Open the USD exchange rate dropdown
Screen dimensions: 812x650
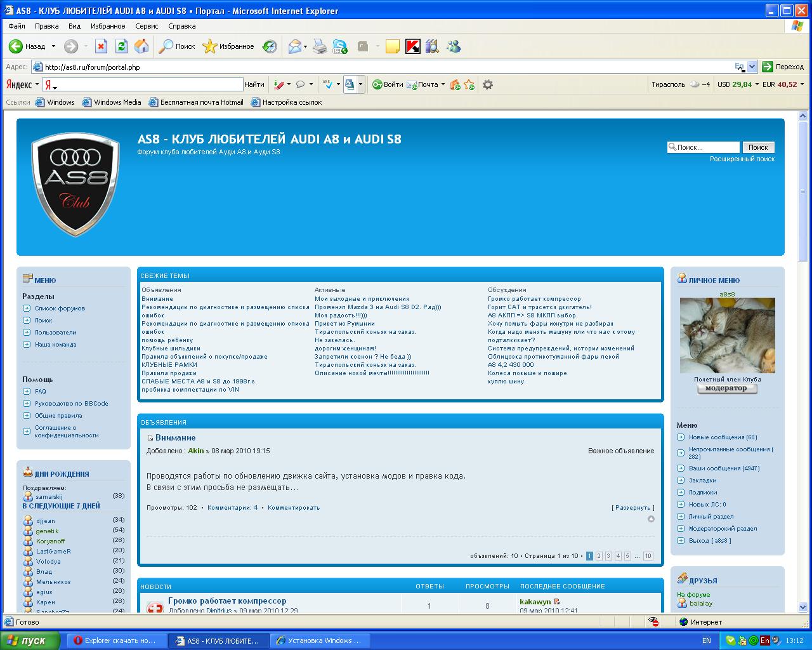coord(757,84)
